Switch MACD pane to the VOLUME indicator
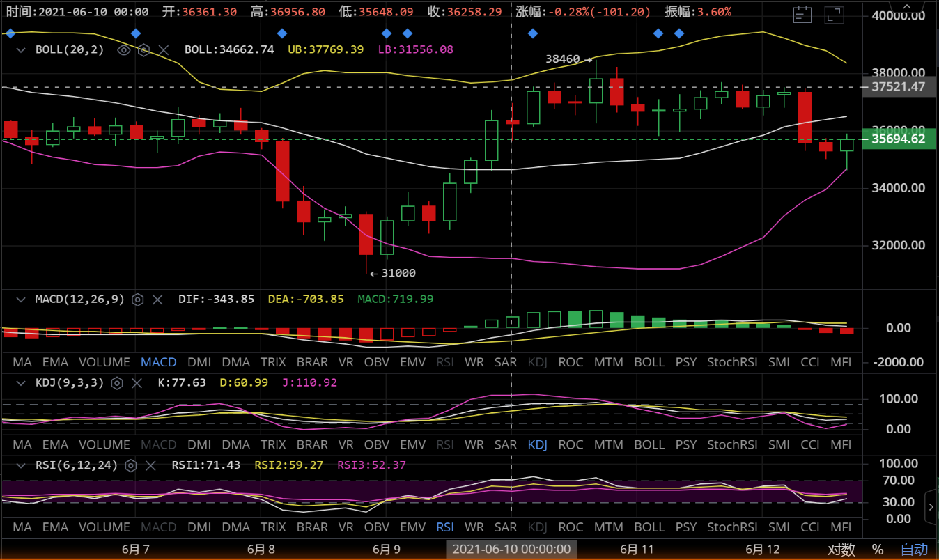Image resolution: width=939 pixels, height=560 pixels. tap(104, 362)
